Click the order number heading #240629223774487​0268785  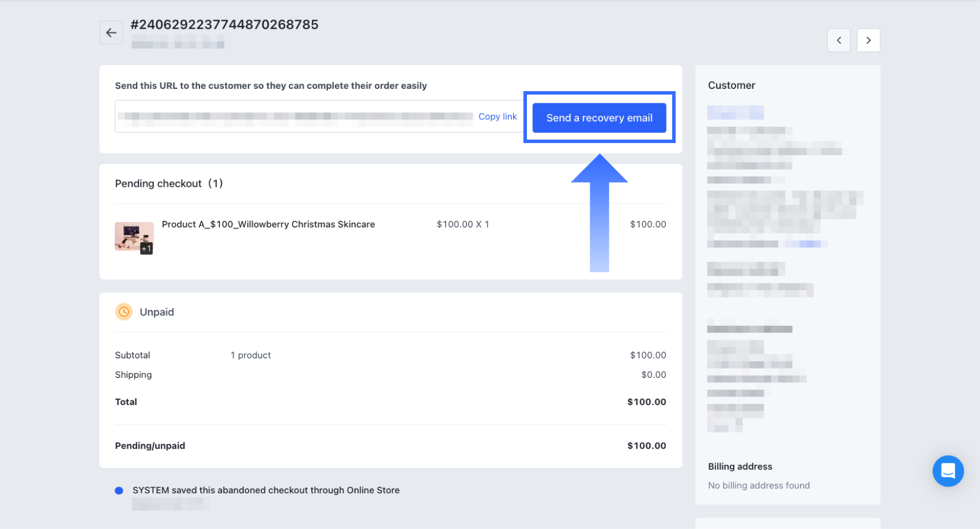224,25
